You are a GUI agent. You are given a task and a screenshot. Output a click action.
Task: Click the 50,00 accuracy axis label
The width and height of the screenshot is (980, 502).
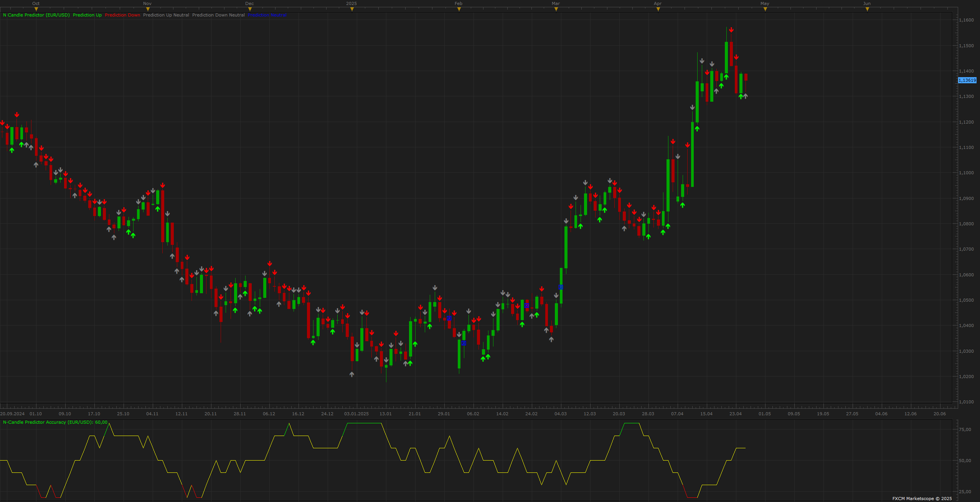[x=965, y=461]
